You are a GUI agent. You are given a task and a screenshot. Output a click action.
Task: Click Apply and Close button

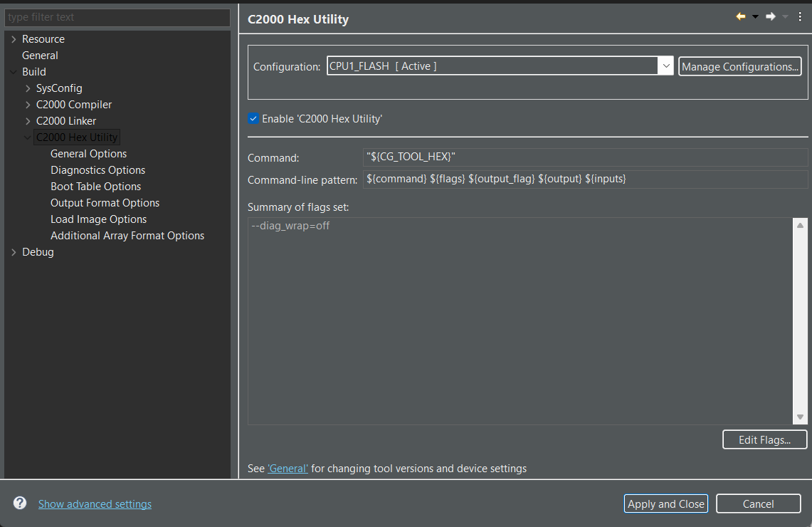coord(666,503)
